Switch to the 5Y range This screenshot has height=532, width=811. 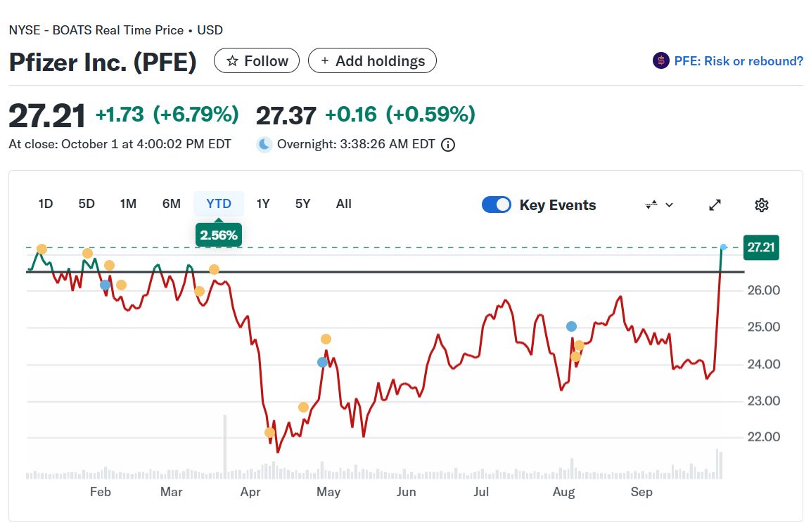302,204
